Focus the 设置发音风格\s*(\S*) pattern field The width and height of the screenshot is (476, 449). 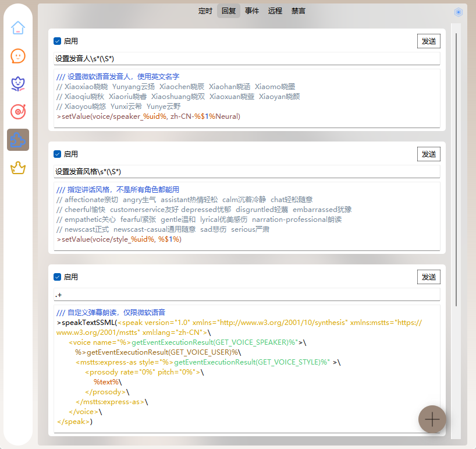click(247, 172)
